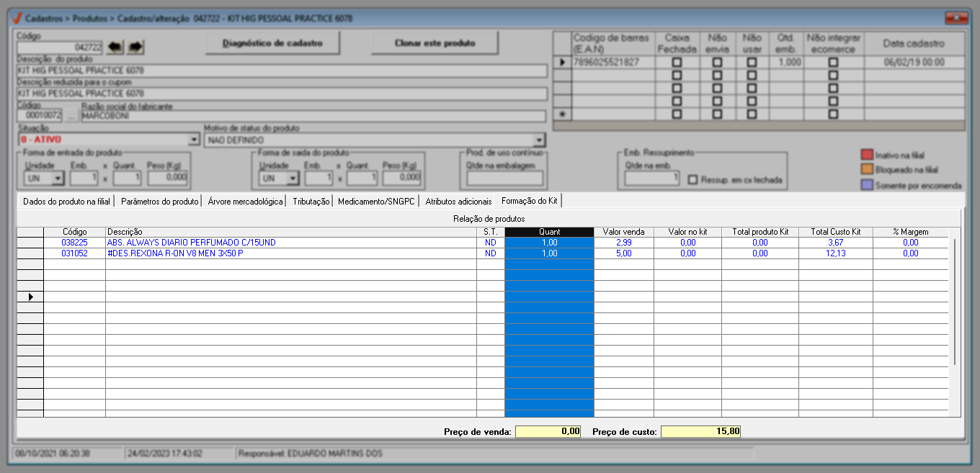Select #DES.REXONA R-ON V8 MEN 3X50 P row
Viewport: 980px width, 473px height.
coord(290,253)
